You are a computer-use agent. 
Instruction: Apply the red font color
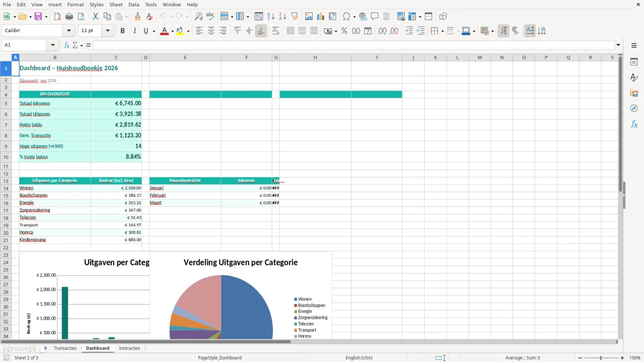[164, 31]
